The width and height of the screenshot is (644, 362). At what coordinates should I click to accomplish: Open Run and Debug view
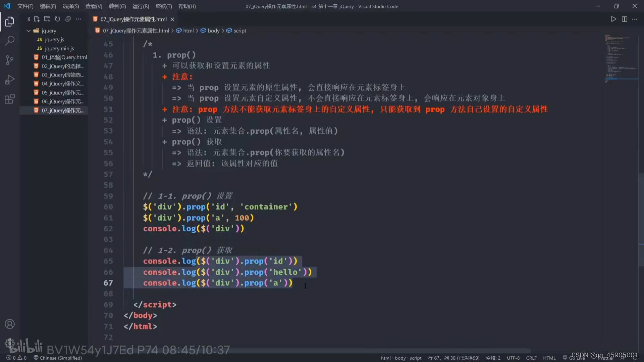(10, 80)
